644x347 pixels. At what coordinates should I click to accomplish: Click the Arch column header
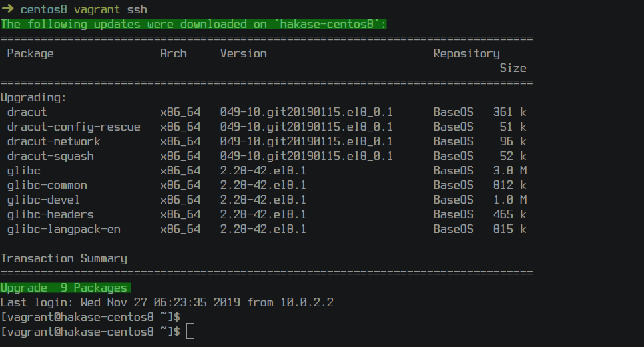pyautogui.click(x=173, y=53)
